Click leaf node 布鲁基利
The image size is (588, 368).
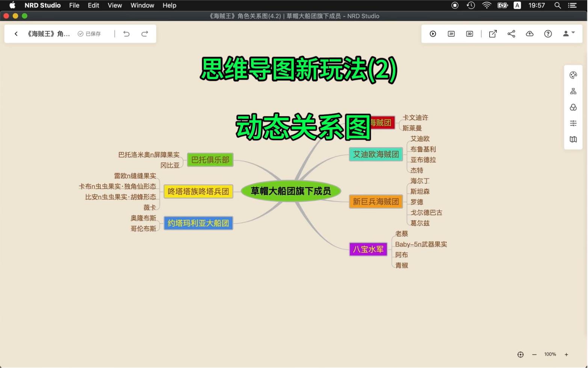[423, 149]
